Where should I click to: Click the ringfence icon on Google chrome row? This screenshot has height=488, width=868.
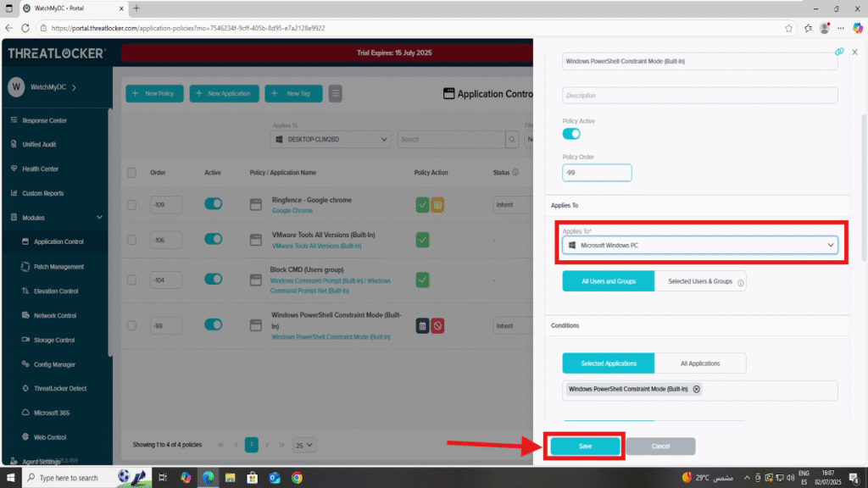pyautogui.click(x=438, y=205)
